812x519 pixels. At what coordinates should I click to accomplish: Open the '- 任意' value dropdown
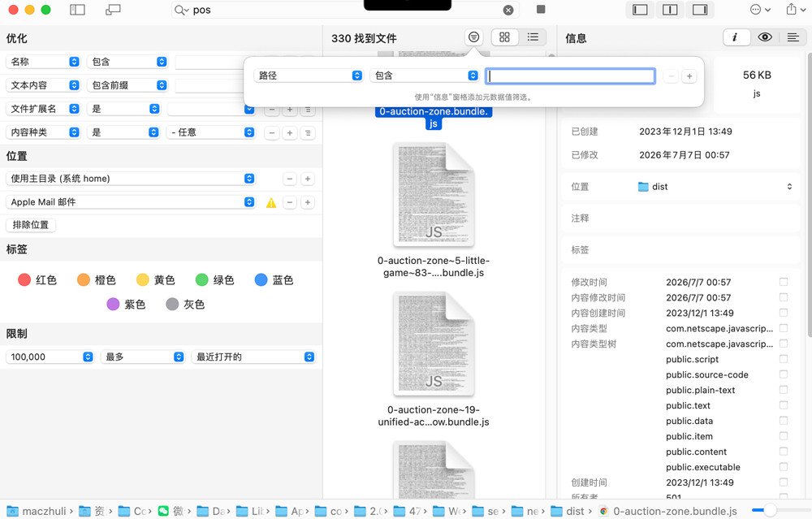[x=211, y=132]
